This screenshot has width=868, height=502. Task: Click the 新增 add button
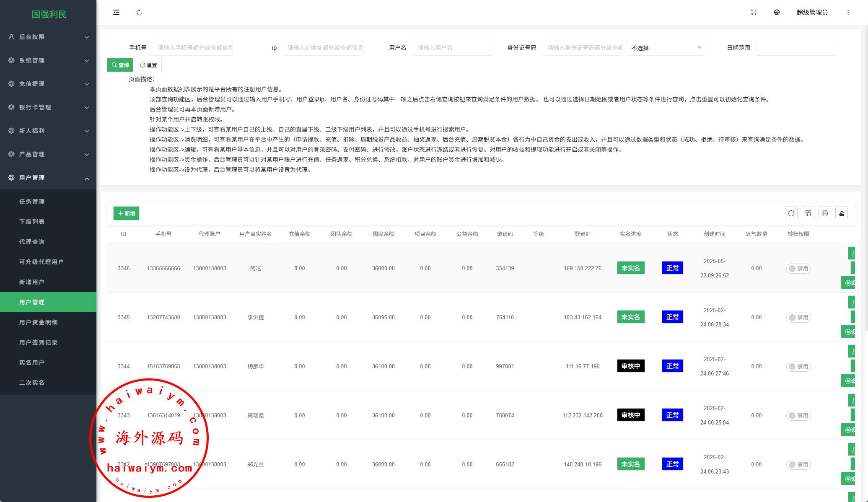(x=126, y=213)
